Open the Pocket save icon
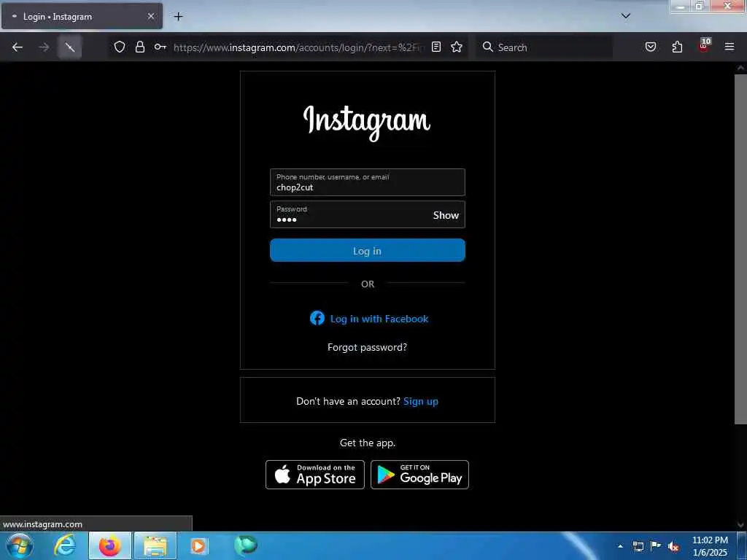This screenshot has height=560, width=747. [x=651, y=47]
